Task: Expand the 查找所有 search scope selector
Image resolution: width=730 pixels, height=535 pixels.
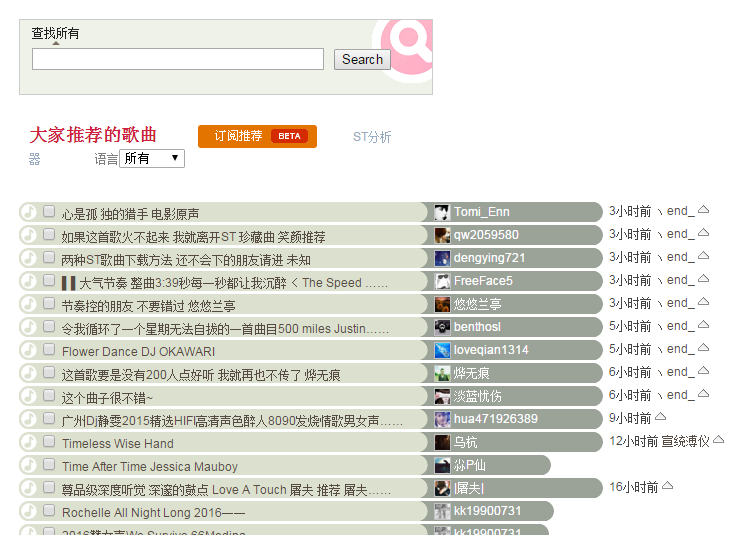Action: (x=55, y=34)
